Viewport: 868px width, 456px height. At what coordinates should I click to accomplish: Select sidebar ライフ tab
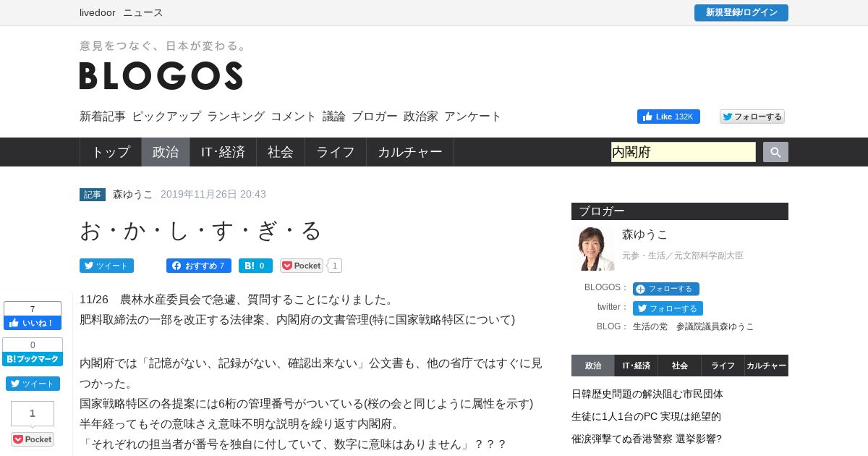[723, 366]
